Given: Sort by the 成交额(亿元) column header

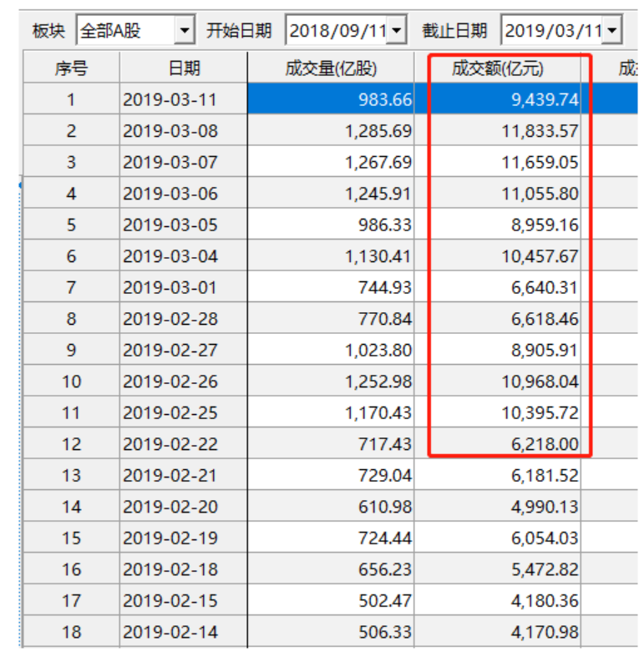Looking at the screenshot, I should pyautogui.click(x=498, y=68).
